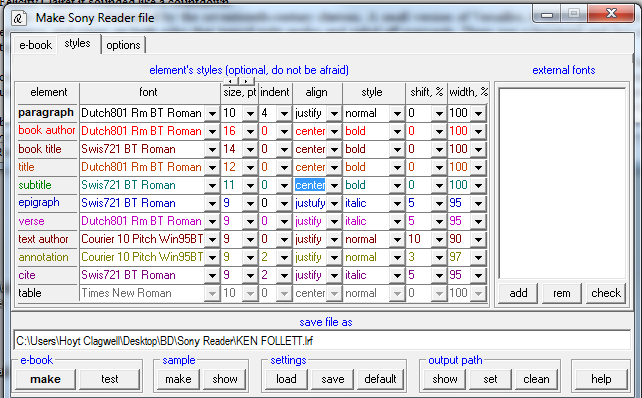The height and width of the screenshot is (398, 642).
Task: Select the epigraph element label
Action: tap(39, 203)
